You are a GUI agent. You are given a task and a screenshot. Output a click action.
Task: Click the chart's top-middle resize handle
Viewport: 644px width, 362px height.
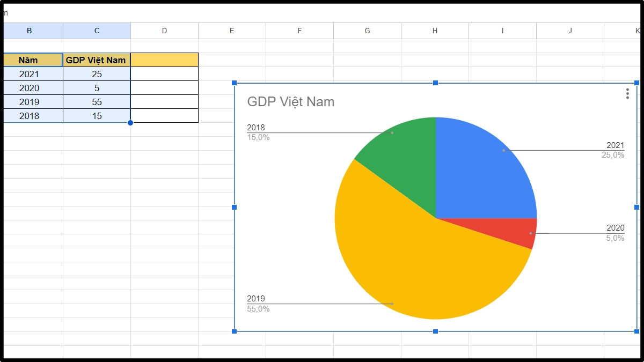pyautogui.click(x=435, y=83)
